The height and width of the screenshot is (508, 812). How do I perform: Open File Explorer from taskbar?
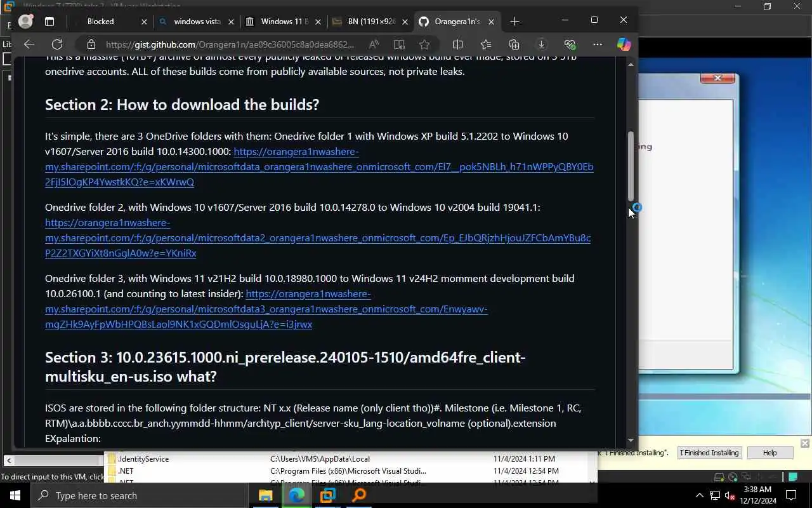pyautogui.click(x=265, y=495)
